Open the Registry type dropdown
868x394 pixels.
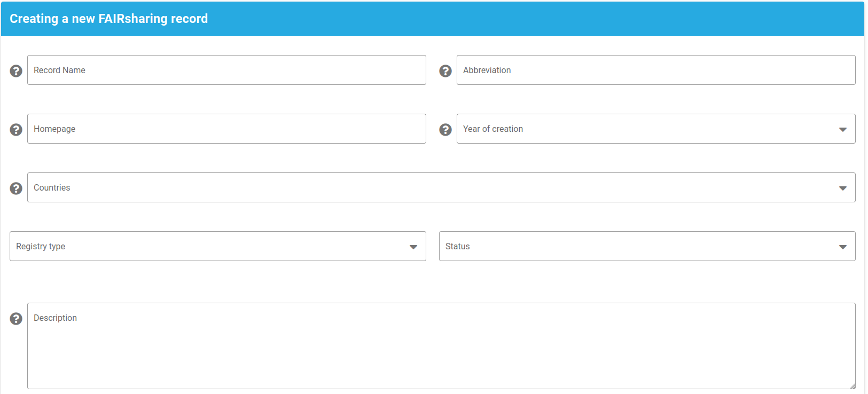pos(218,246)
